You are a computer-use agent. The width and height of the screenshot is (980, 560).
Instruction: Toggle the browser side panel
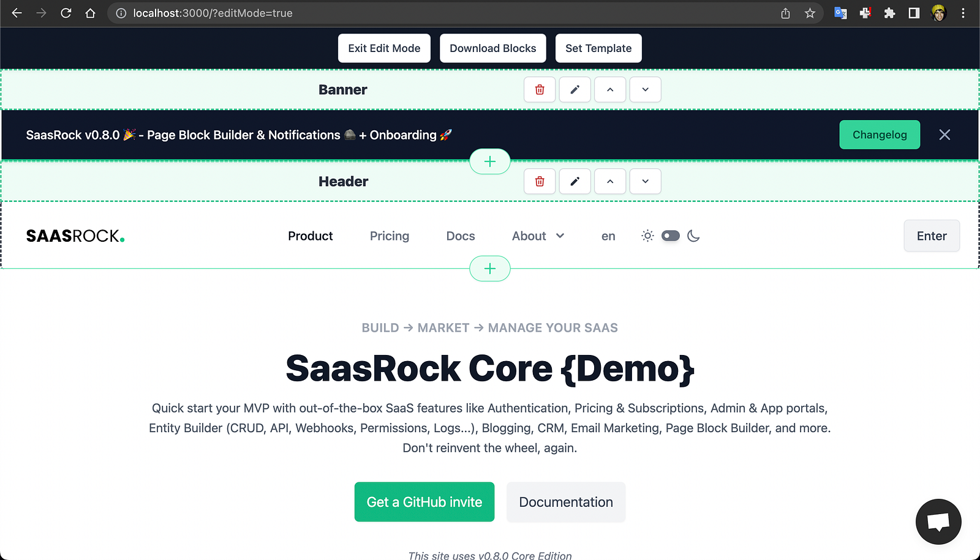pos(914,13)
